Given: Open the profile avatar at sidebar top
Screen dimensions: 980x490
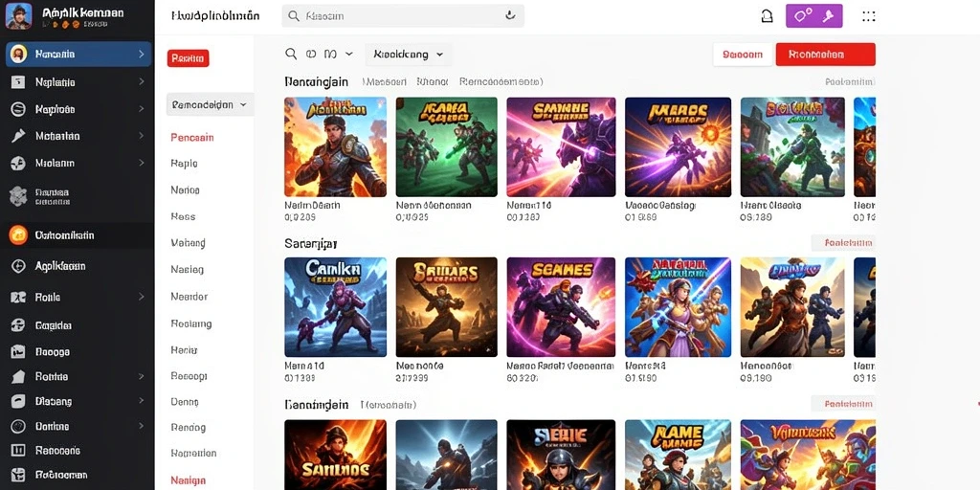Looking at the screenshot, I should (19, 16).
